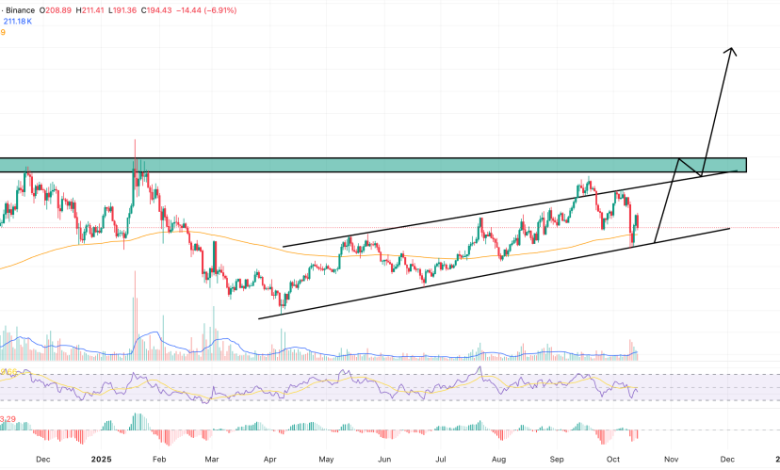Image resolution: width=780 pixels, height=470 pixels.
Task: Click the Dec label left of 2025
Action: pyautogui.click(x=41, y=459)
